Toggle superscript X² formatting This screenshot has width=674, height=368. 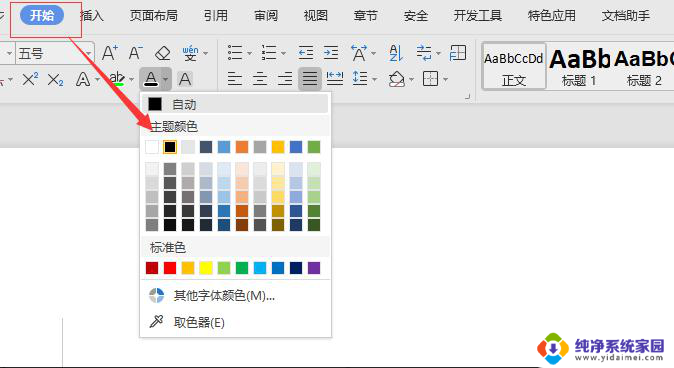(30, 80)
